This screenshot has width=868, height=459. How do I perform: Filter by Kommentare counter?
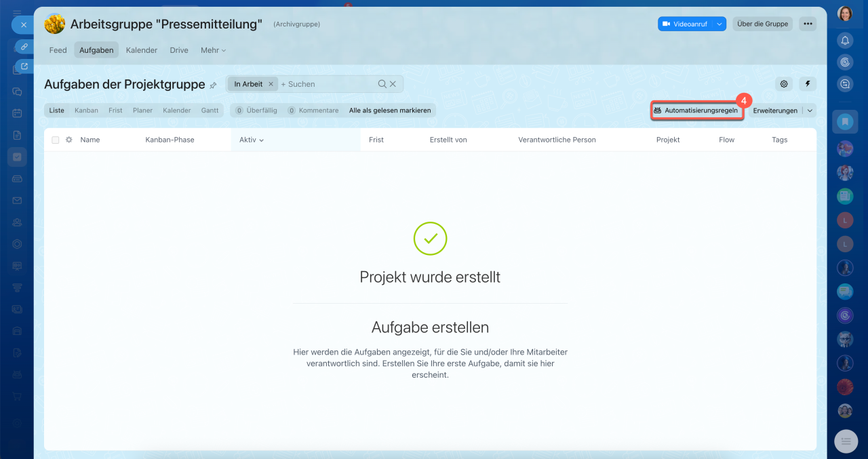point(313,111)
